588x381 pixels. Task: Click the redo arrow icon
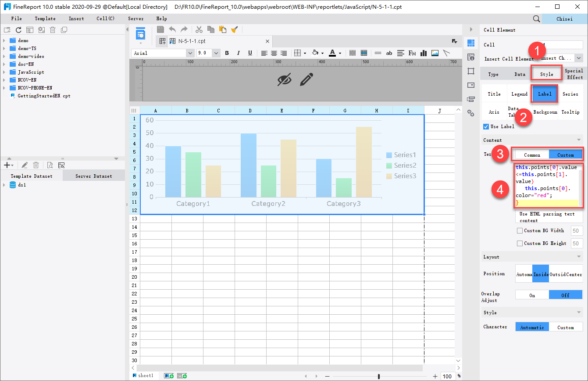184,29
